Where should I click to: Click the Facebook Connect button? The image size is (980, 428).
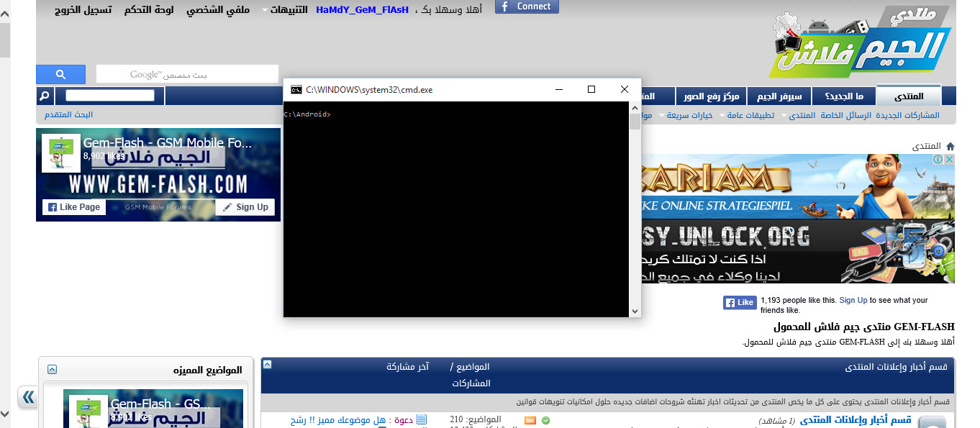tap(527, 6)
